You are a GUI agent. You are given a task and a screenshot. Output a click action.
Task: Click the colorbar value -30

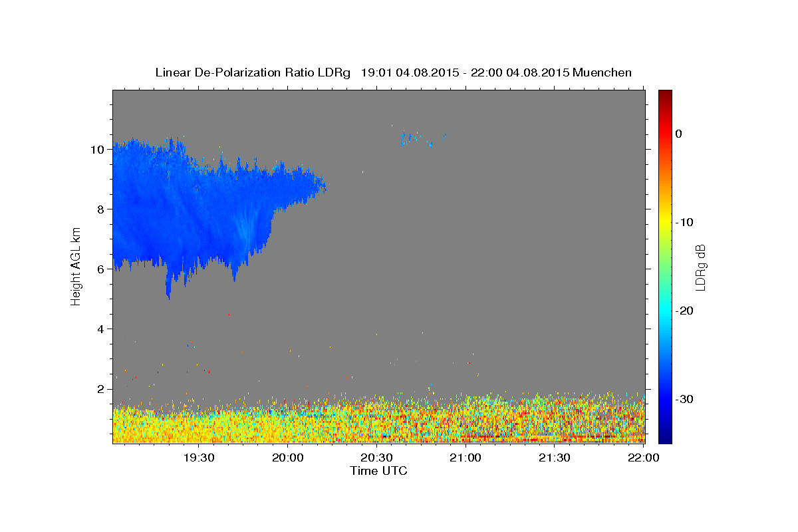pos(685,399)
